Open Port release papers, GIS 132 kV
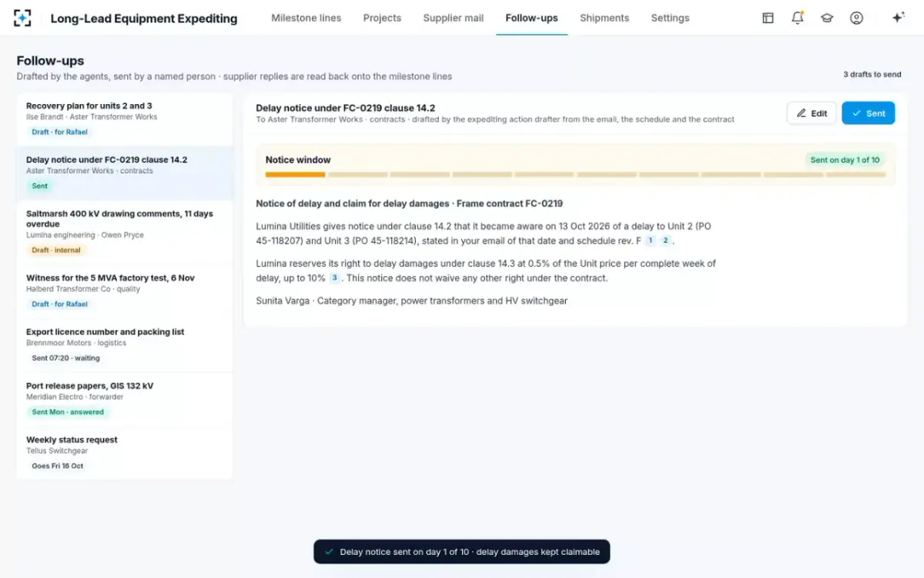This screenshot has height=578, width=924. (x=125, y=399)
